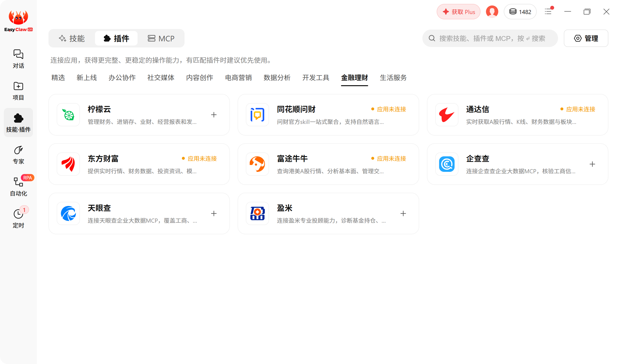Click the 同花顺问财 plugin icon
The height and width of the screenshot is (364, 620).
point(258,115)
